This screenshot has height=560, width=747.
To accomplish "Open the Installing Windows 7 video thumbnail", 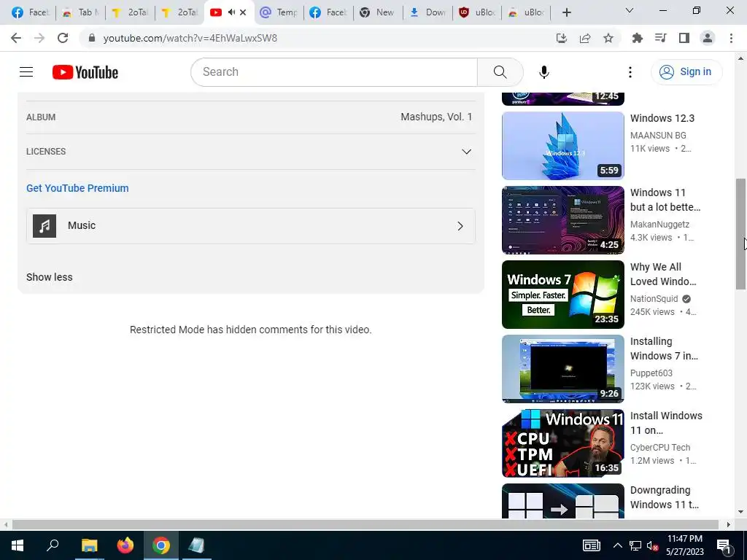I will point(562,368).
